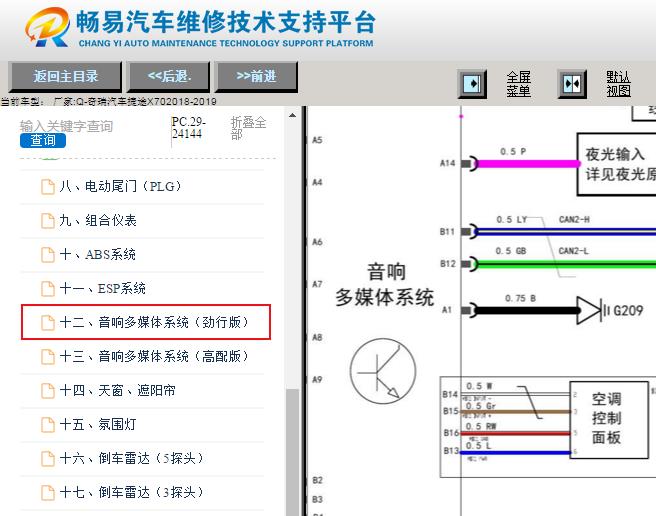Click document icon beside 八、电动尾门
This screenshot has height=516, width=656.
point(48,187)
